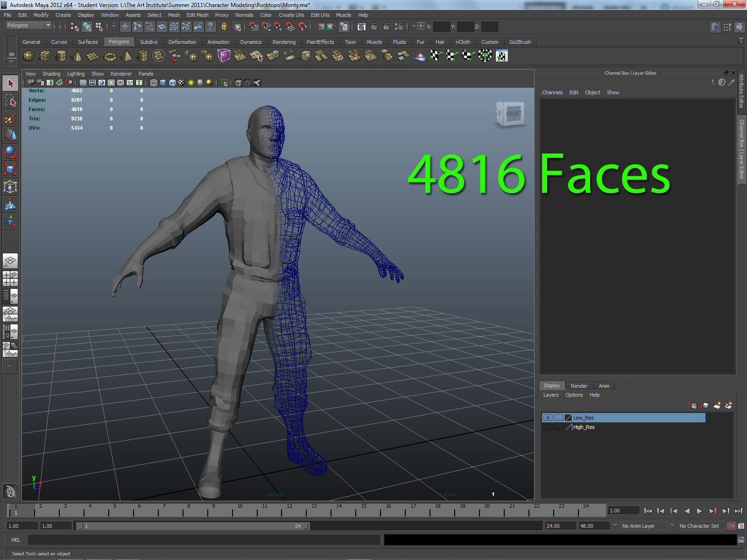Click the purple lattice cube shelf icon
Screen dimensions: 747x560
(x=224, y=56)
